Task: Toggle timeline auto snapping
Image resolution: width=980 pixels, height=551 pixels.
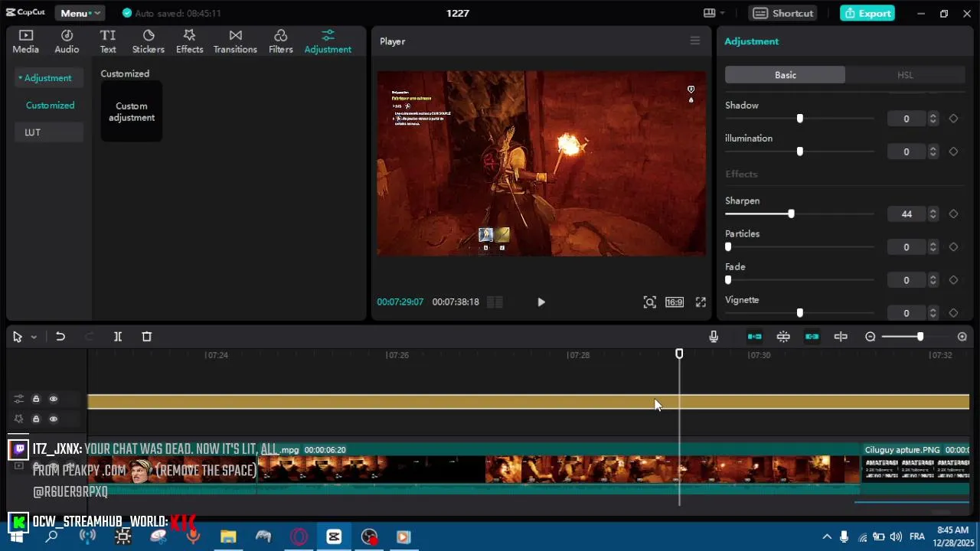Action: [783, 337]
